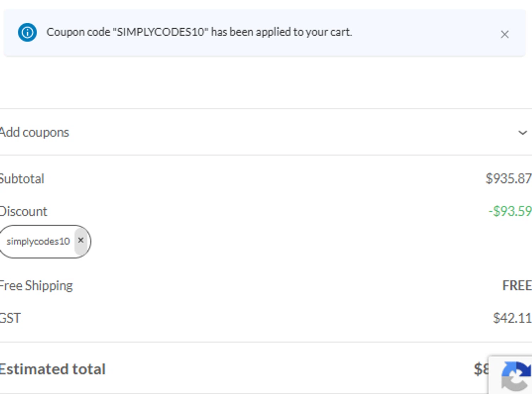Click the Subtotal label
The height and width of the screenshot is (394, 532).
(x=22, y=179)
